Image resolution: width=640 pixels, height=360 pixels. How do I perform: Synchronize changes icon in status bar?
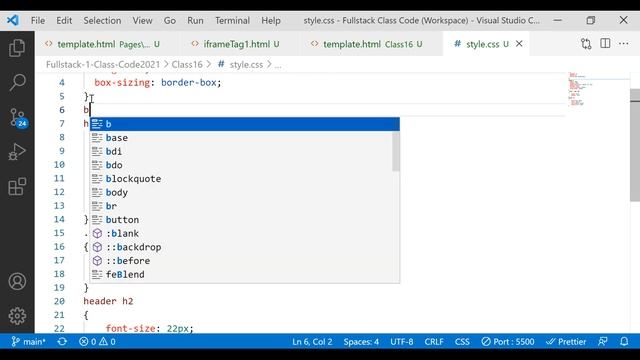pyautogui.click(x=62, y=342)
